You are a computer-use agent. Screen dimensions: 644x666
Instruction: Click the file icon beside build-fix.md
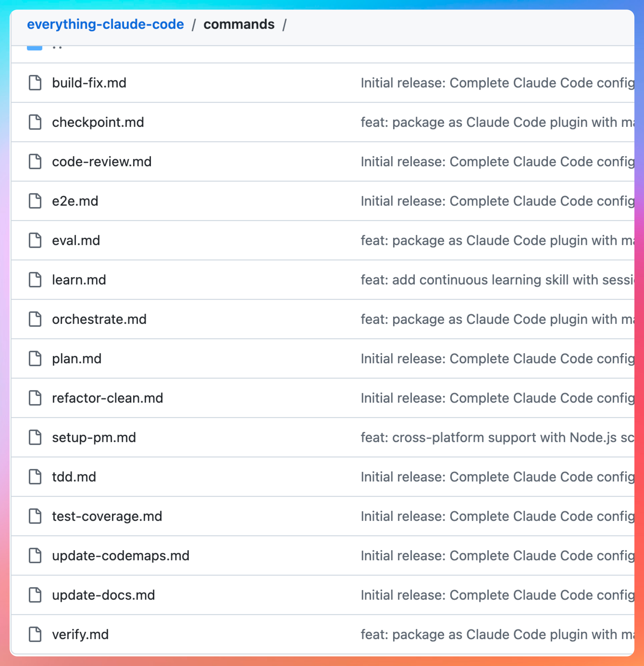(35, 83)
